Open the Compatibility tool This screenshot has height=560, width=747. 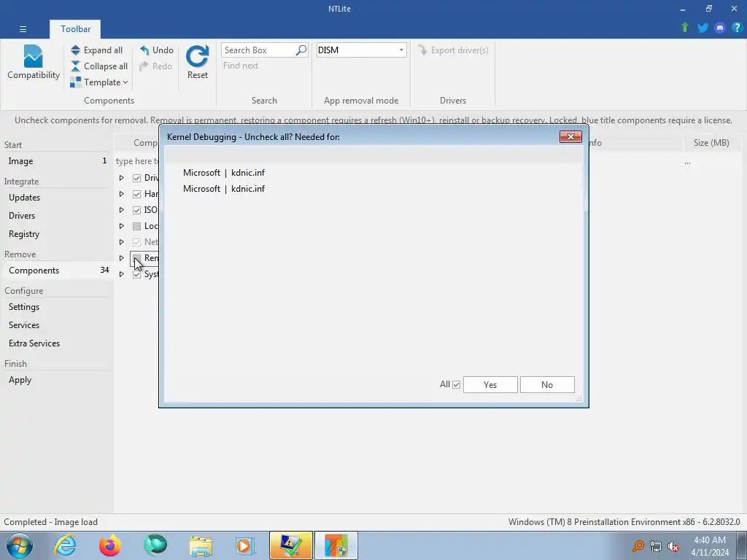[x=34, y=63]
